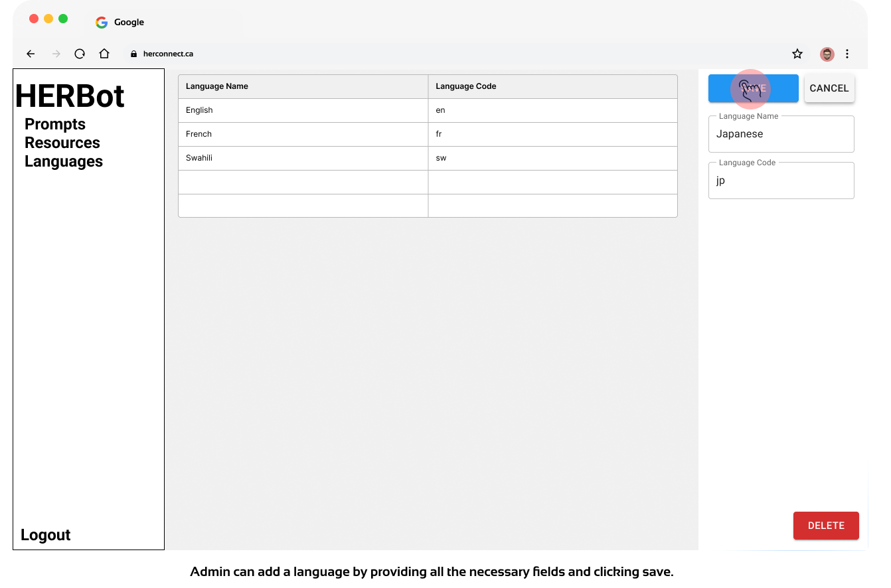
Task: Click the red Delete button
Action: pyautogui.click(x=826, y=526)
